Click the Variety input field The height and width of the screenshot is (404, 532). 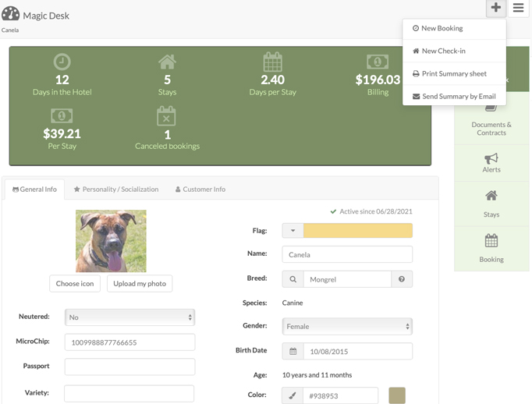coord(129,394)
